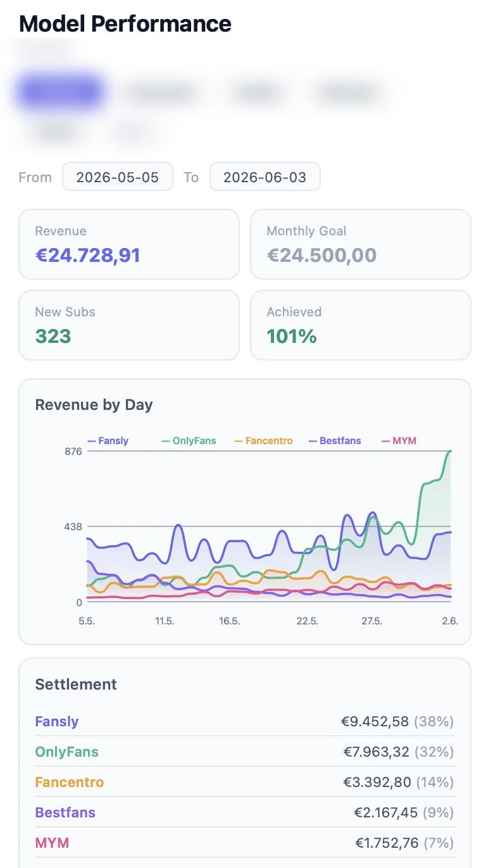Click the 16.5. x-axis date label
486x868 pixels.
coord(229,621)
